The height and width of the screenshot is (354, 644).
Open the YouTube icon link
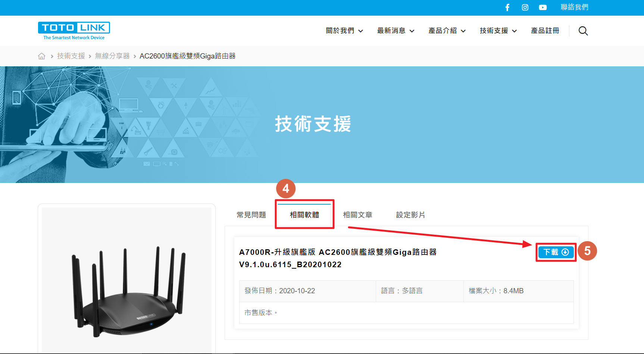tap(543, 7)
